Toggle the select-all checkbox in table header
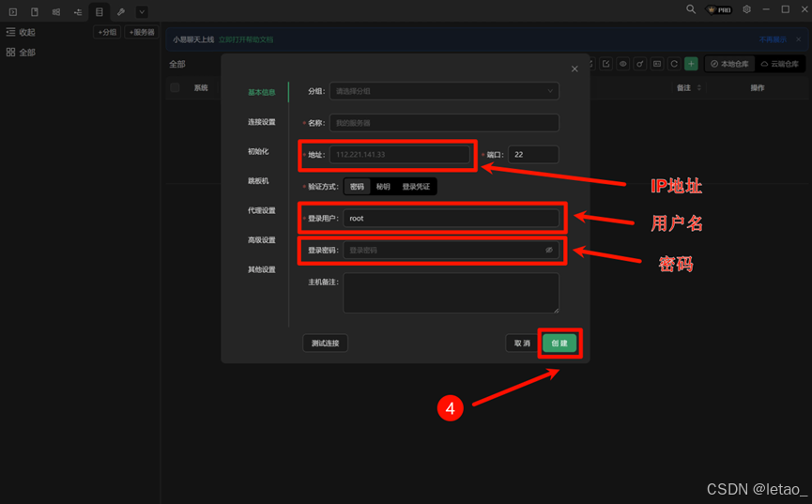The height and width of the screenshot is (504, 812). click(x=175, y=87)
